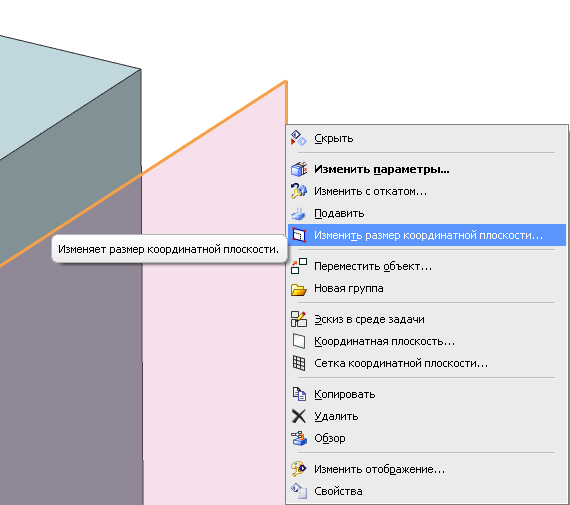Click the Копировать copy icon
Screen dimensions: 570x505
pyautogui.click(x=298, y=394)
